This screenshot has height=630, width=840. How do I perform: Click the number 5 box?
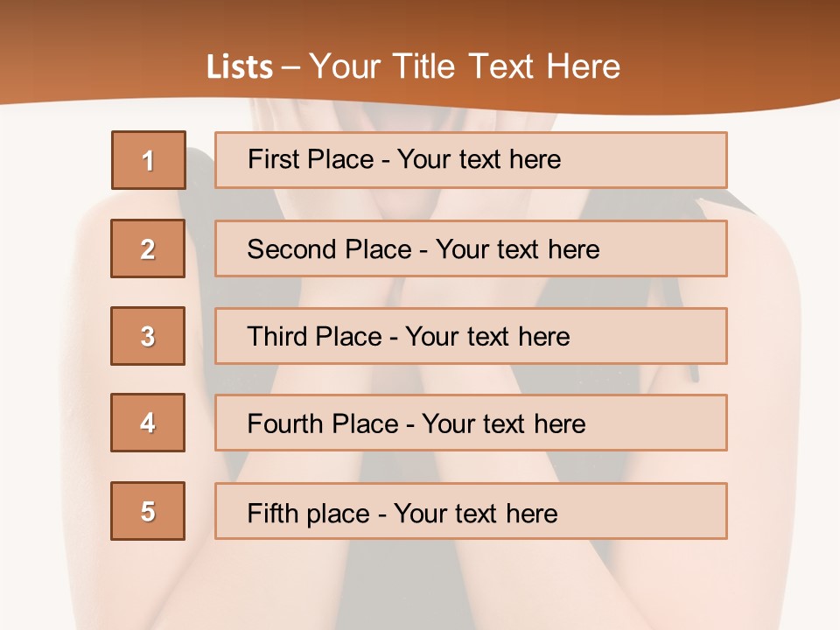pos(148,511)
